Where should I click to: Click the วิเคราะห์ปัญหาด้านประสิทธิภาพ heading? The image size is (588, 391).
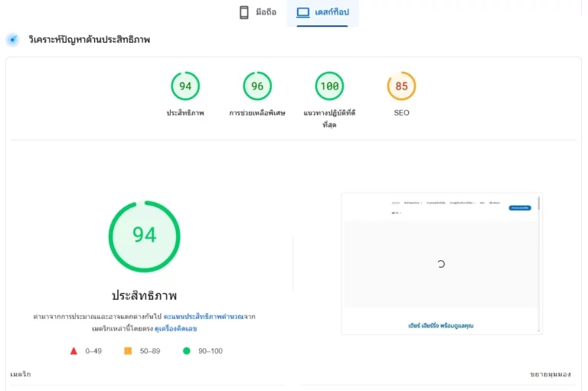coord(90,39)
